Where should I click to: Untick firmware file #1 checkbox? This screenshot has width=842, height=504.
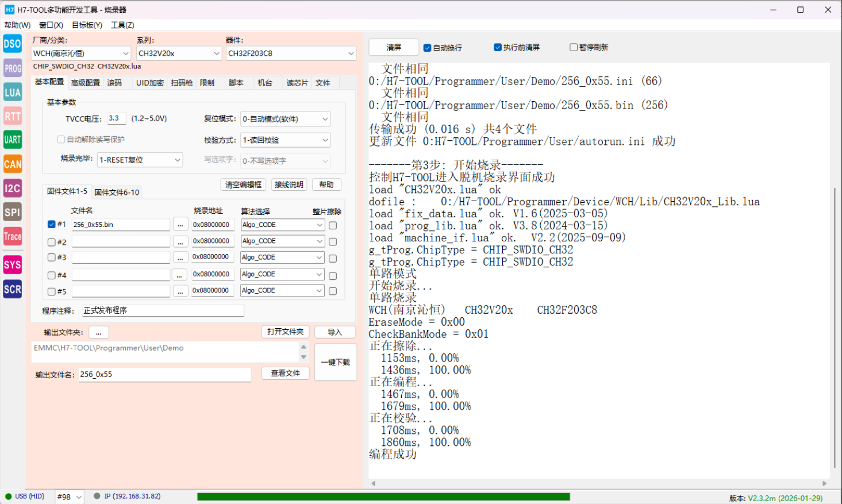coord(52,225)
